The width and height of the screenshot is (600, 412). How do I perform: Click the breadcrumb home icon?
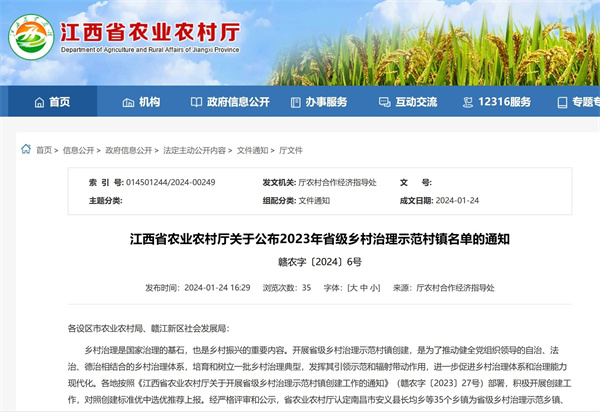coord(25,150)
